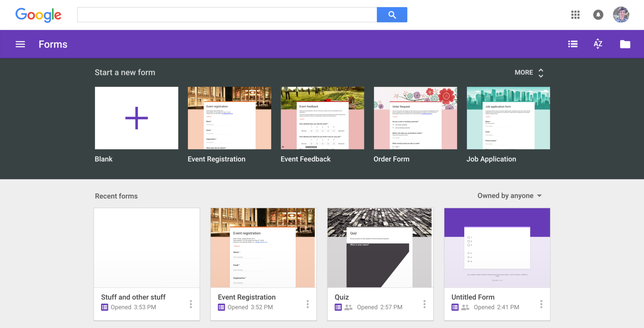
Task: Click the notifications bell
Action: (598, 15)
